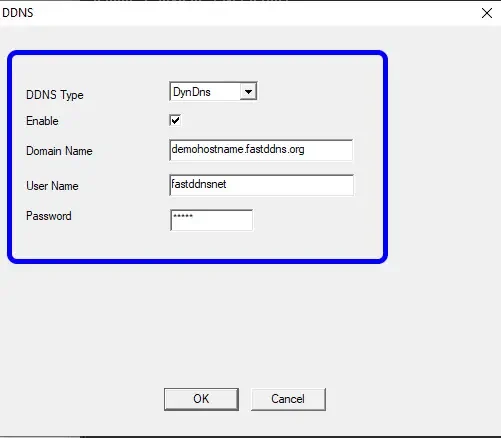Click the Domain Name label
The height and width of the screenshot is (438, 501).
pyautogui.click(x=59, y=151)
